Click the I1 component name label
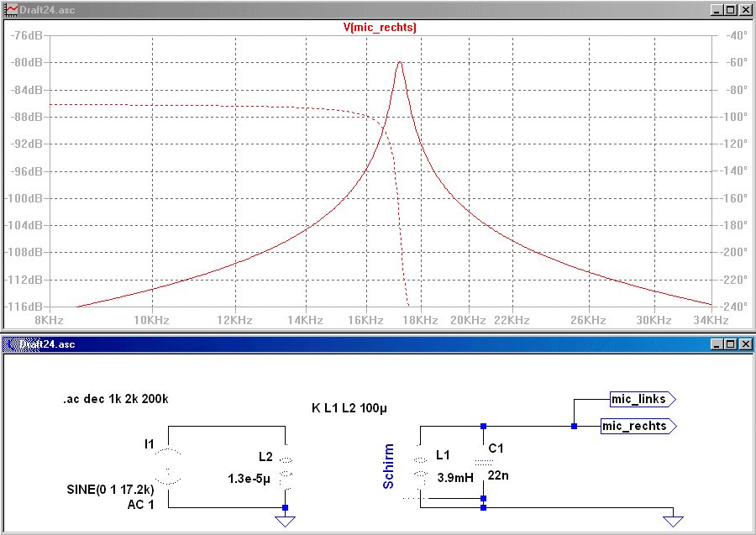The height and width of the screenshot is (535, 756). pos(149,444)
